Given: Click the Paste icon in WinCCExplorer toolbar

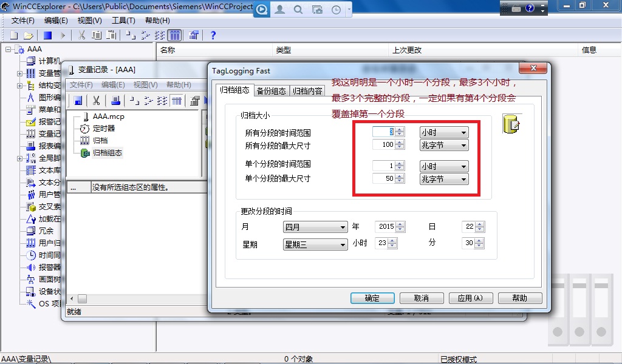Looking at the screenshot, I should 112,35.
